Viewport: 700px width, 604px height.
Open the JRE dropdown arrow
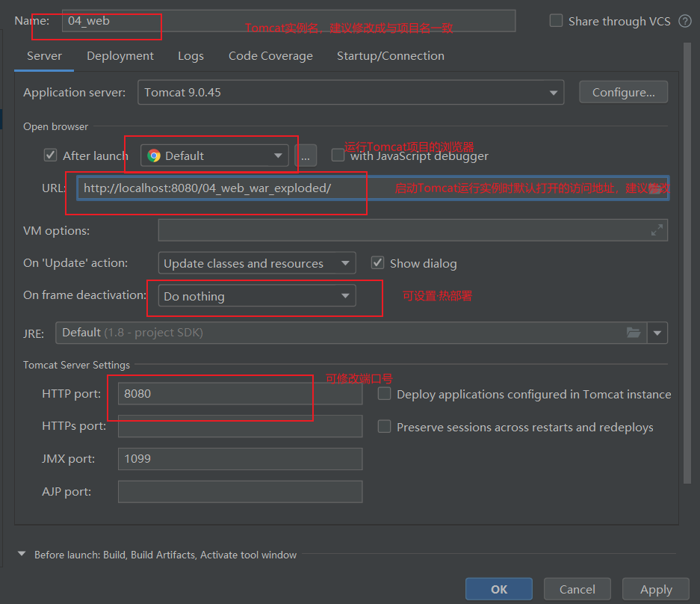click(x=657, y=333)
